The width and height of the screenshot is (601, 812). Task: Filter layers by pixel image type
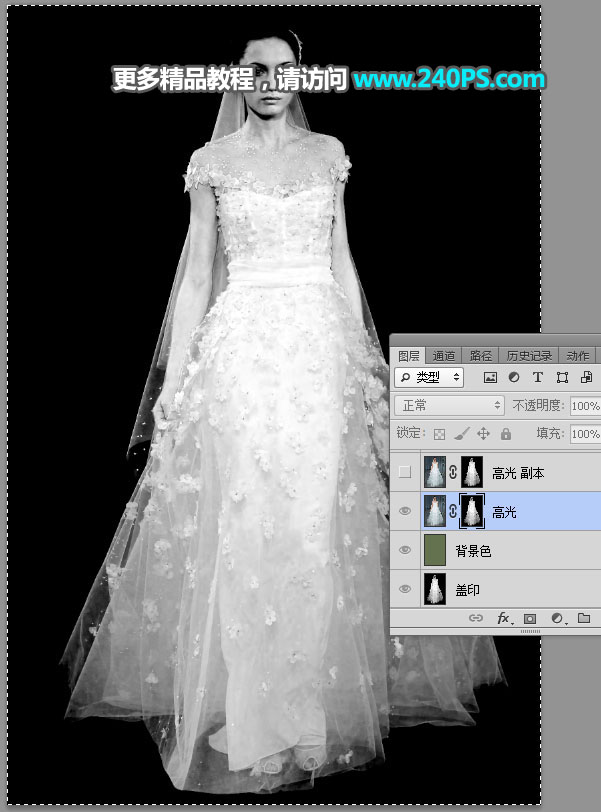[x=490, y=378]
